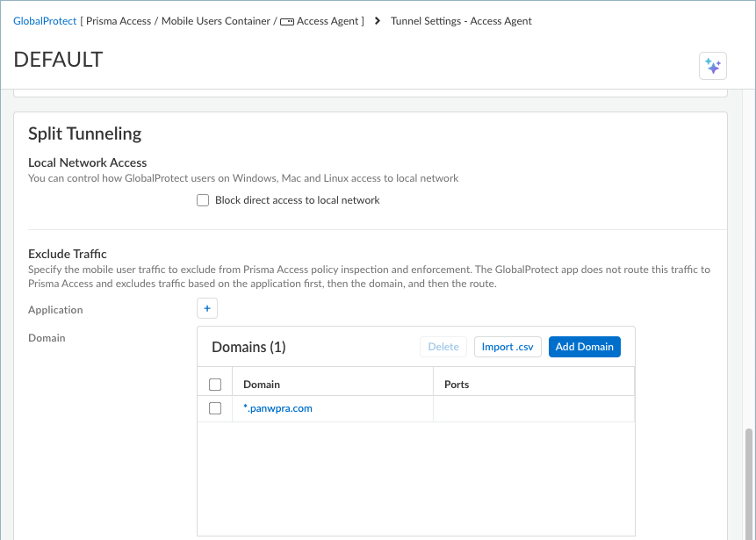Viewport: 756px width, 540px height.
Task: Click the Delete button in Domains
Action: [x=443, y=347]
